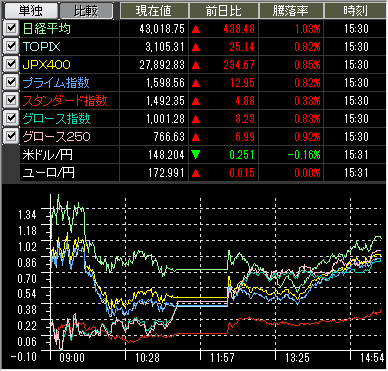The image size is (388, 371).
Task: Click the 日経平均 index name label
Action: tap(47, 28)
